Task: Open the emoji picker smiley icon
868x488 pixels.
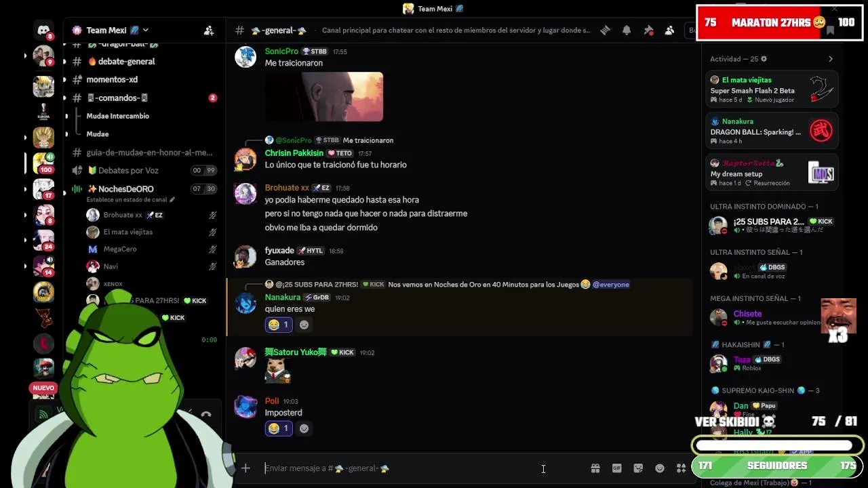Action: click(660, 468)
